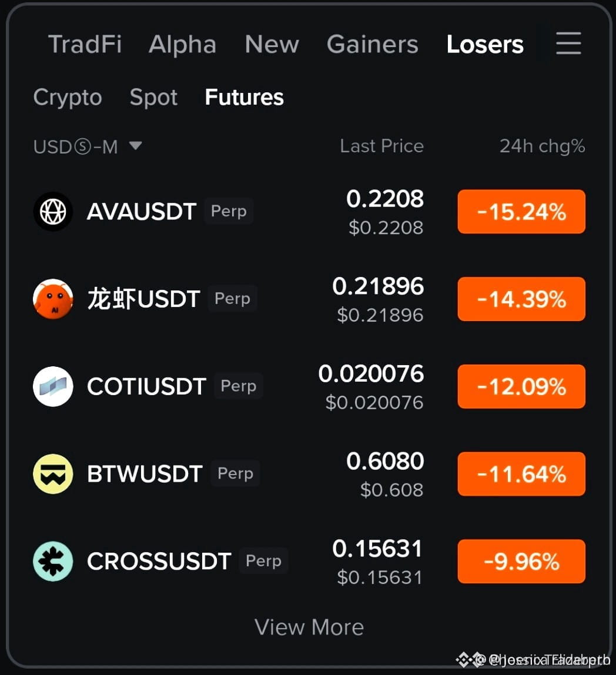Screen dimensions: 616x675
Task: Toggle the -14.39% change display
Action: tap(521, 299)
